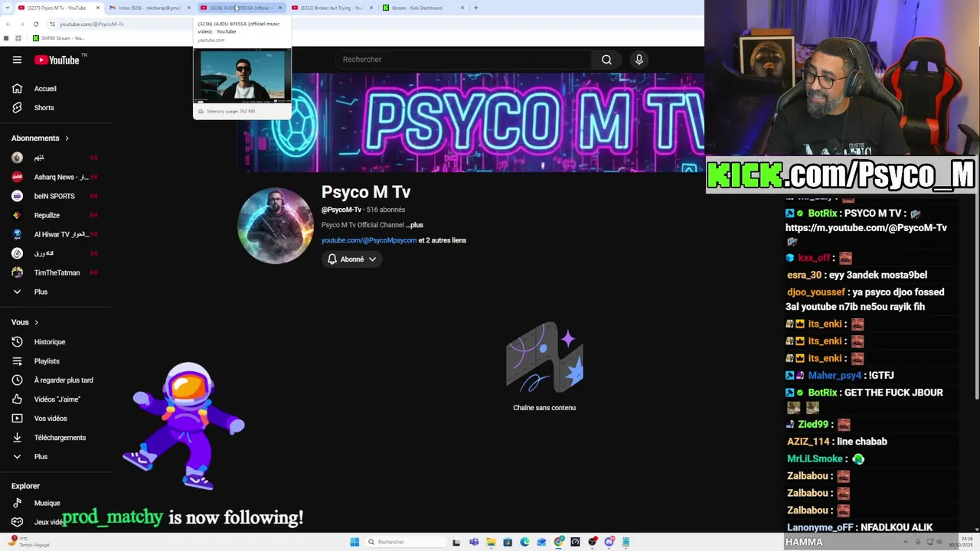The image size is (980, 551).
Task: Open the bookmarks apps grid icon
Action: (x=18, y=37)
